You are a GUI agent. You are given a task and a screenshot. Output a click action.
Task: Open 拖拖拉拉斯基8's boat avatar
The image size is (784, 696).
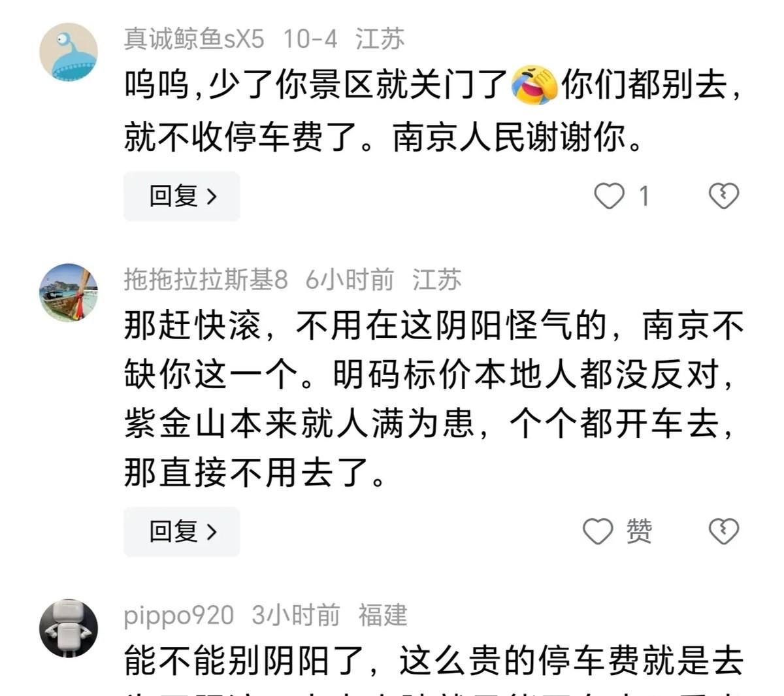[69, 293]
